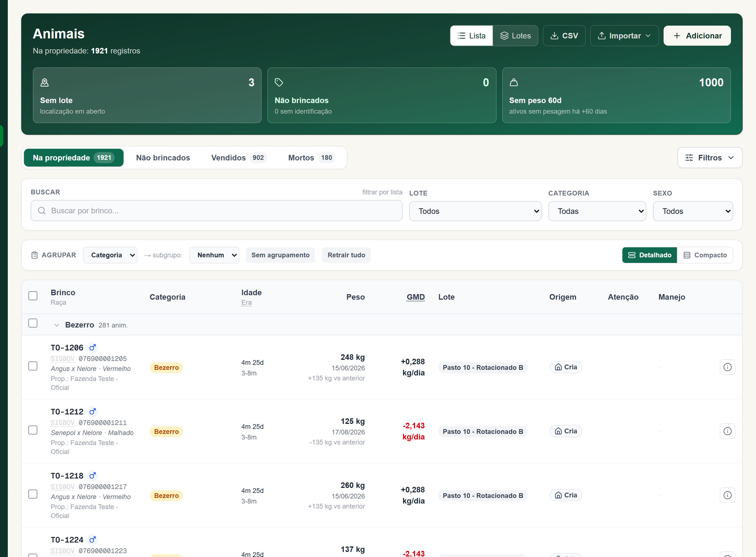Open the Sem lote summary card
756x557 pixels.
[147, 95]
